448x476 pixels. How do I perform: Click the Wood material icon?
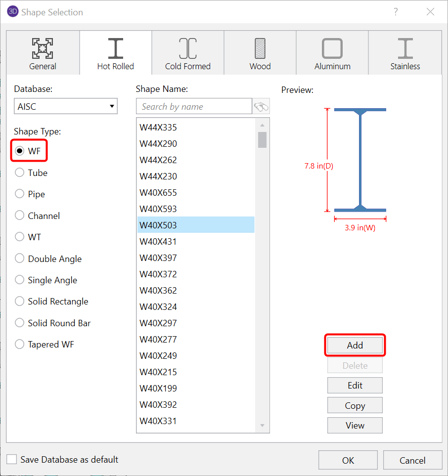coord(260,48)
